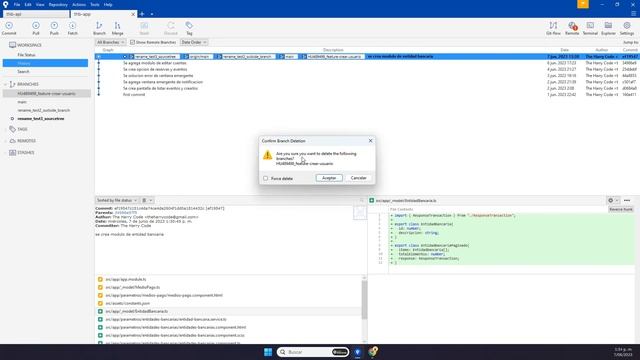Click the file list vertical scrollbar
This screenshot has width=640, height=360.
pos(364,300)
